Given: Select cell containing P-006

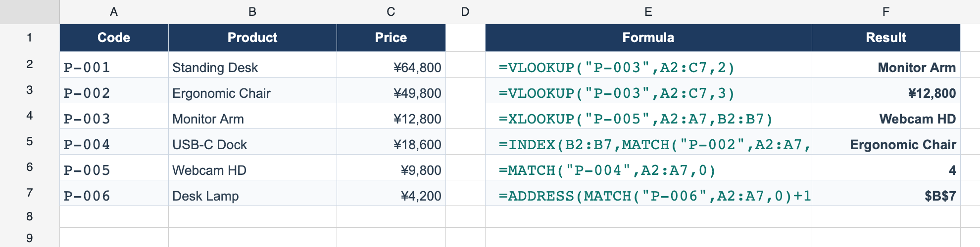Looking at the screenshot, I should pyautogui.click(x=114, y=193).
